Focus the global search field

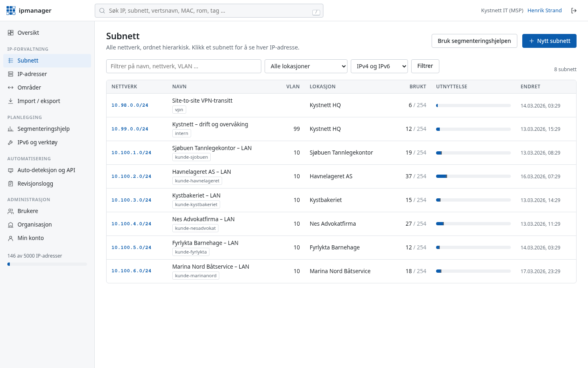tap(209, 11)
